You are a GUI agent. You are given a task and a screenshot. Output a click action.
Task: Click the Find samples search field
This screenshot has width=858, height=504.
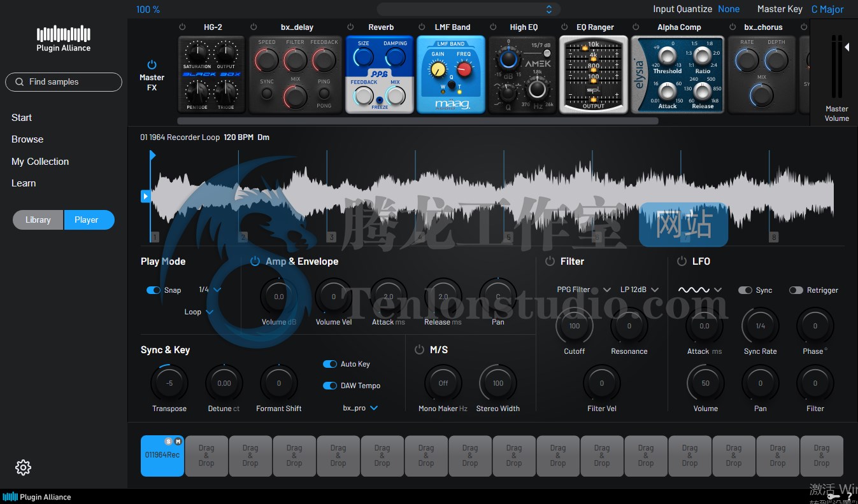click(x=64, y=82)
